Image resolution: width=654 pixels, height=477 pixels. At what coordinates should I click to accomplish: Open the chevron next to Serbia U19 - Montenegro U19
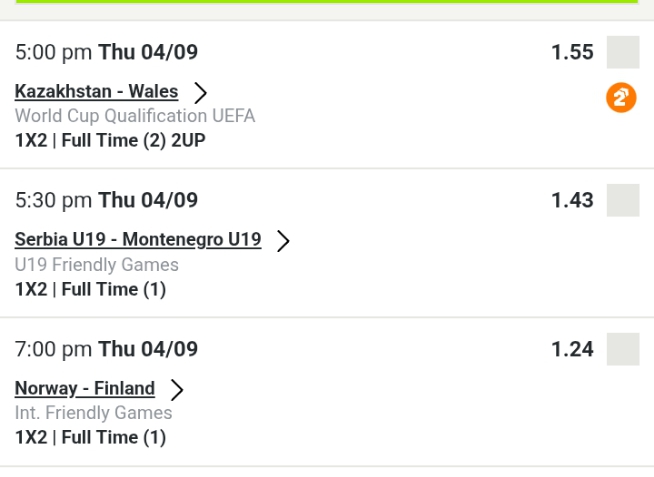tap(284, 241)
